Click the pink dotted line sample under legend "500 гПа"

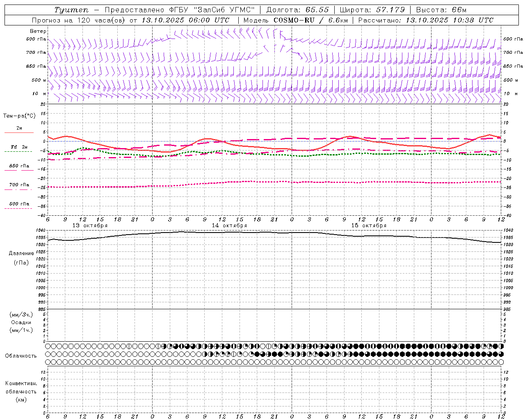tap(18, 208)
